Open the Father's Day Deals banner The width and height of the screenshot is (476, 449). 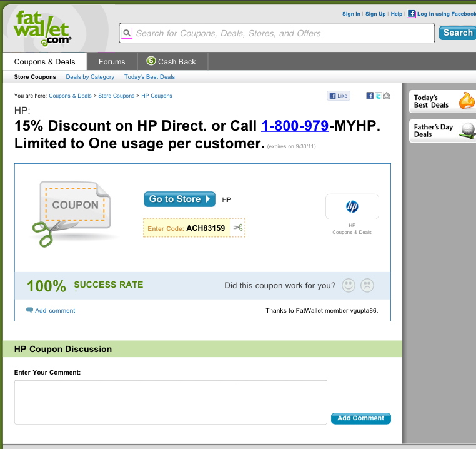[442, 131]
